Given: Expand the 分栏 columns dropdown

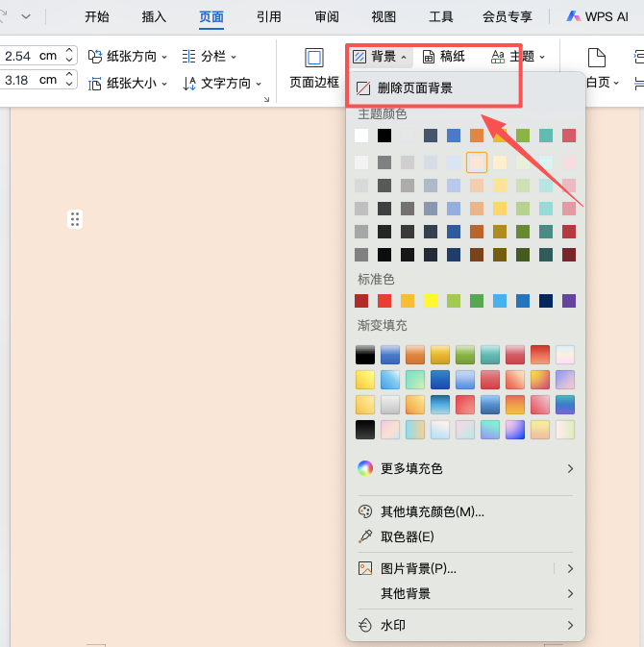Looking at the screenshot, I should 210,56.
